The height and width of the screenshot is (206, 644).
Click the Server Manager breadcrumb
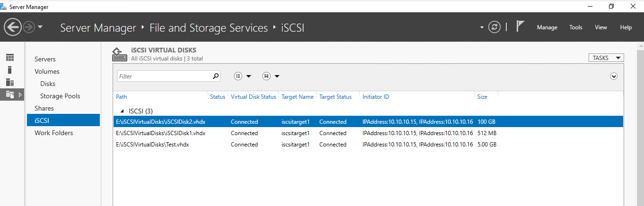click(98, 28)
